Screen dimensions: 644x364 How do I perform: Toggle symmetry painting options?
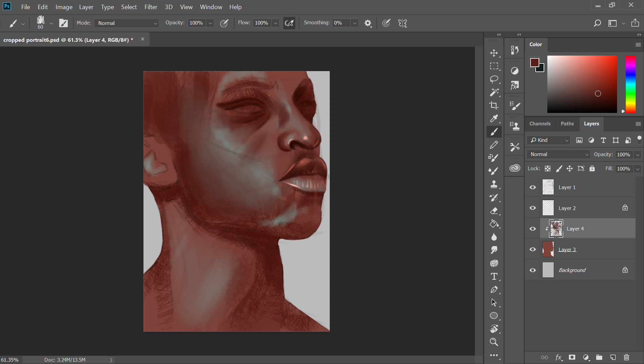(402, 23)
